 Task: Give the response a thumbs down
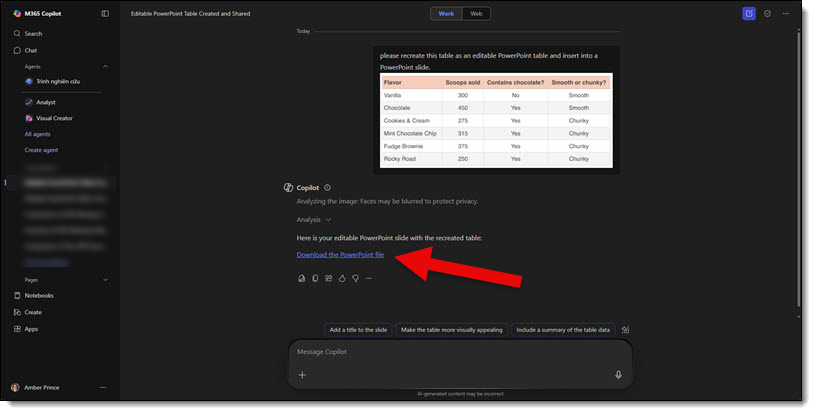click(355, 278)
